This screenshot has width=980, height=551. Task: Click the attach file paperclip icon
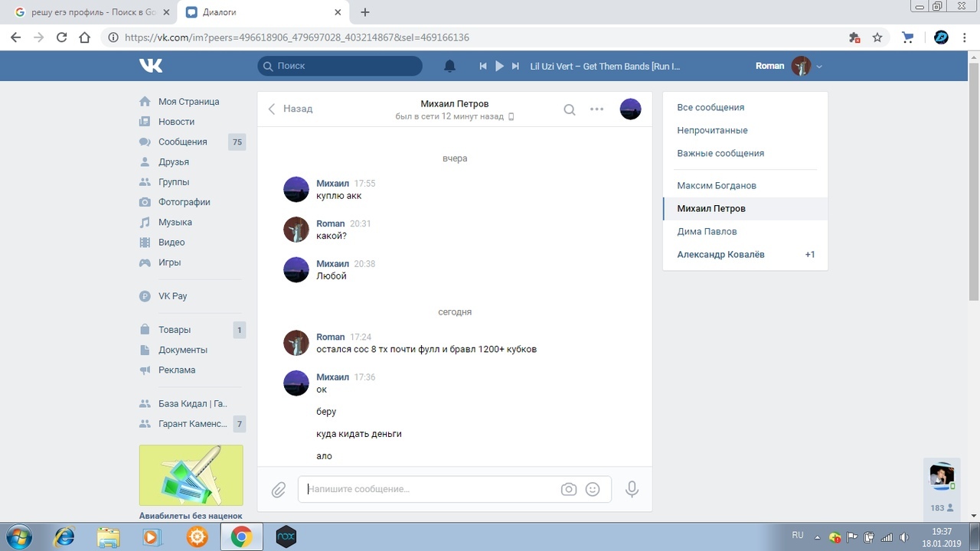click(279, 489)
